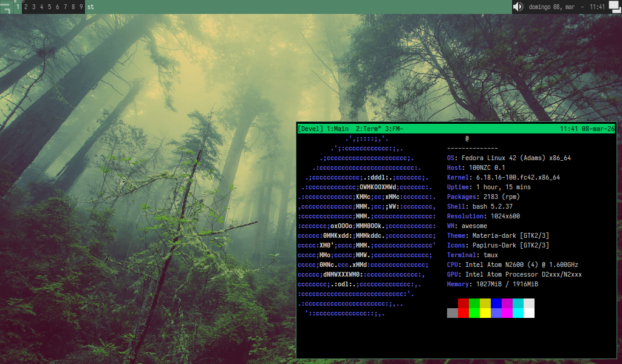Click tmux status clock '11:41 08-mar-26'
This screenshot has width=622, height=364.
587,129
